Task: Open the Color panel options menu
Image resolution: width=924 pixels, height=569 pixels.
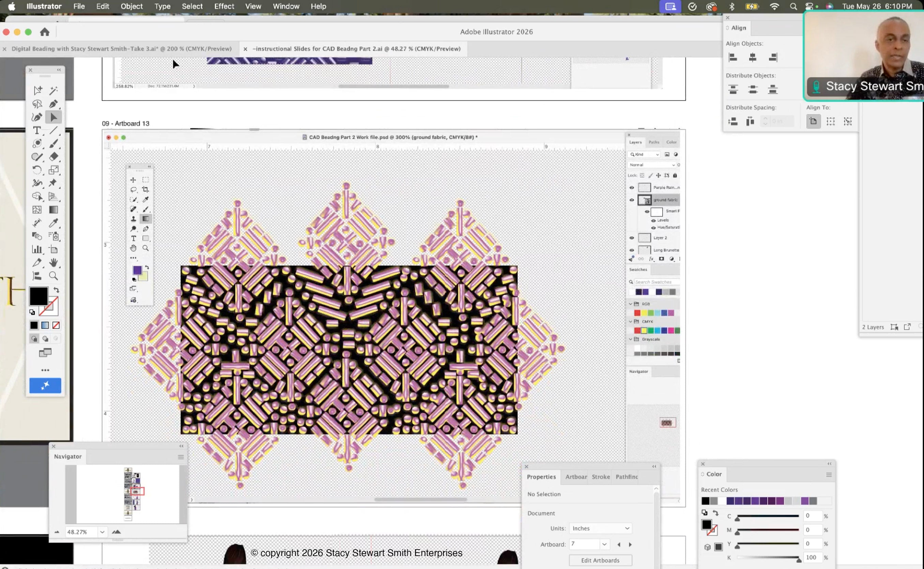Action: point(829,475)
